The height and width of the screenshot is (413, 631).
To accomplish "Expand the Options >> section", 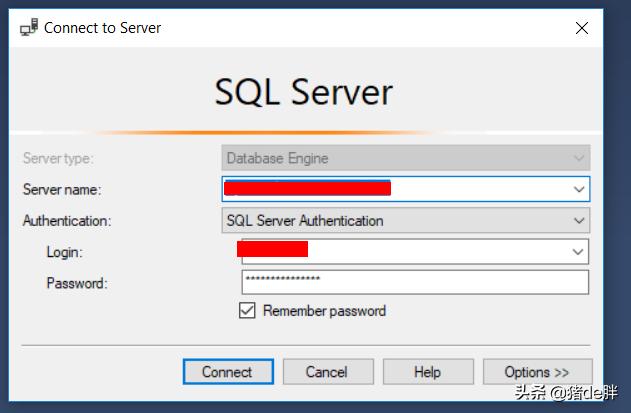I will click(537, 372).
